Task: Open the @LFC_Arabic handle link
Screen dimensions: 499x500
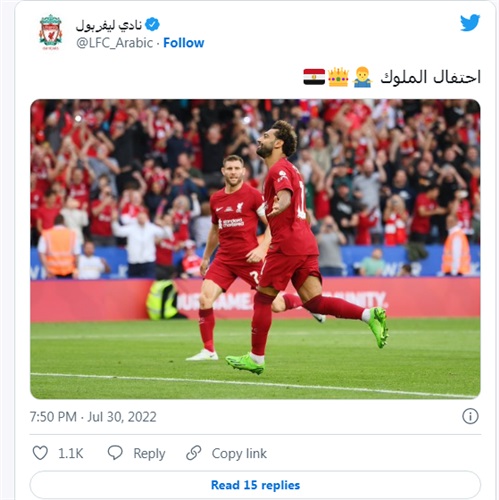Action: tap(115, 43)
